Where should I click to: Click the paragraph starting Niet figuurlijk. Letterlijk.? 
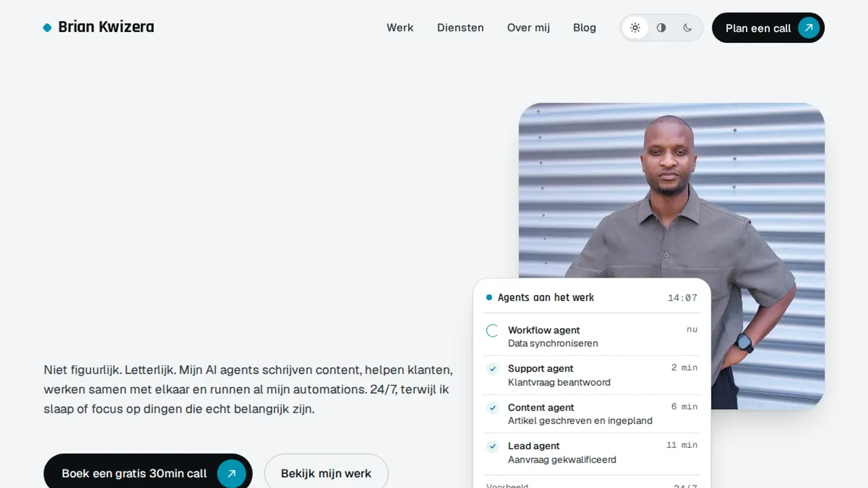[x=248, y=389]
